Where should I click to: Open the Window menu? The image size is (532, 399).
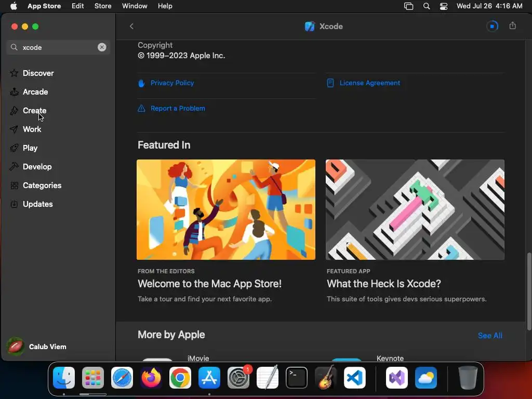tap(135, 6)
